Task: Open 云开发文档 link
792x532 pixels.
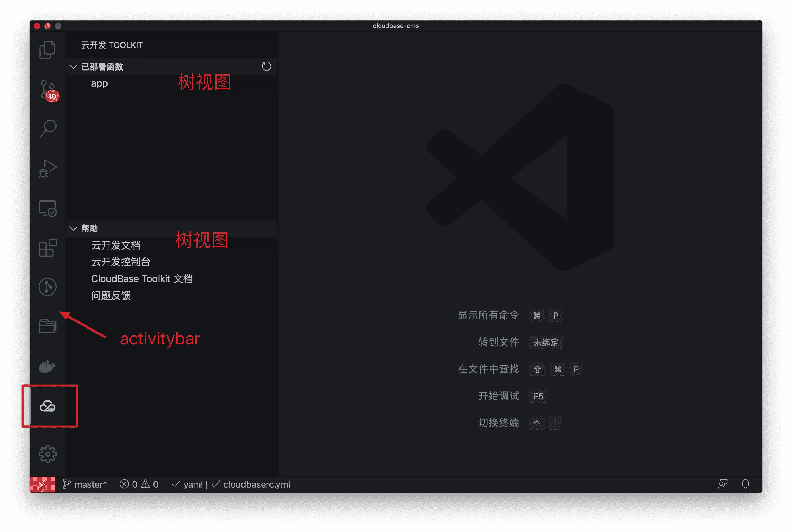Action: 116,245
